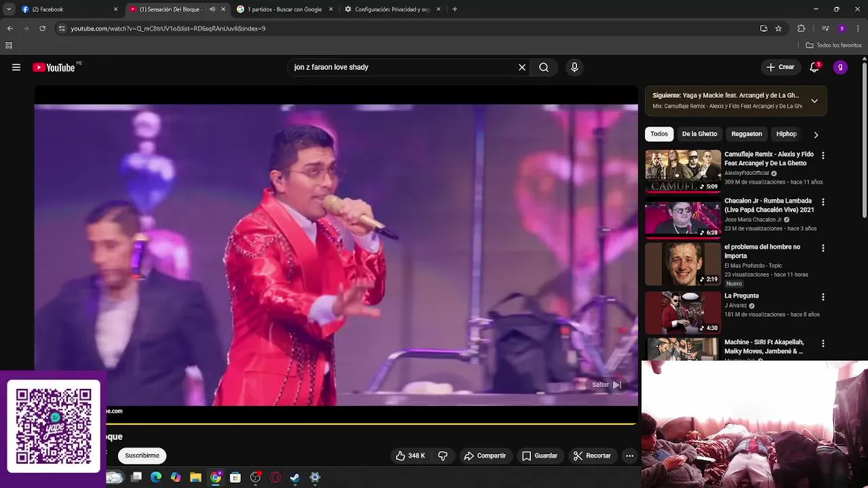This screenshot has width=868, height=488.
Task: Skip the ad with Saltar
Action: pos(606,384)
